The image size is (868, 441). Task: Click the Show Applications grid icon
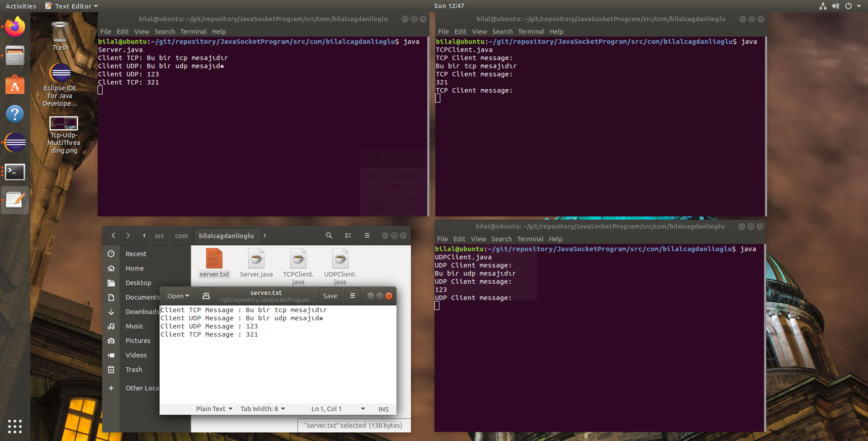[x=15, y=427]
